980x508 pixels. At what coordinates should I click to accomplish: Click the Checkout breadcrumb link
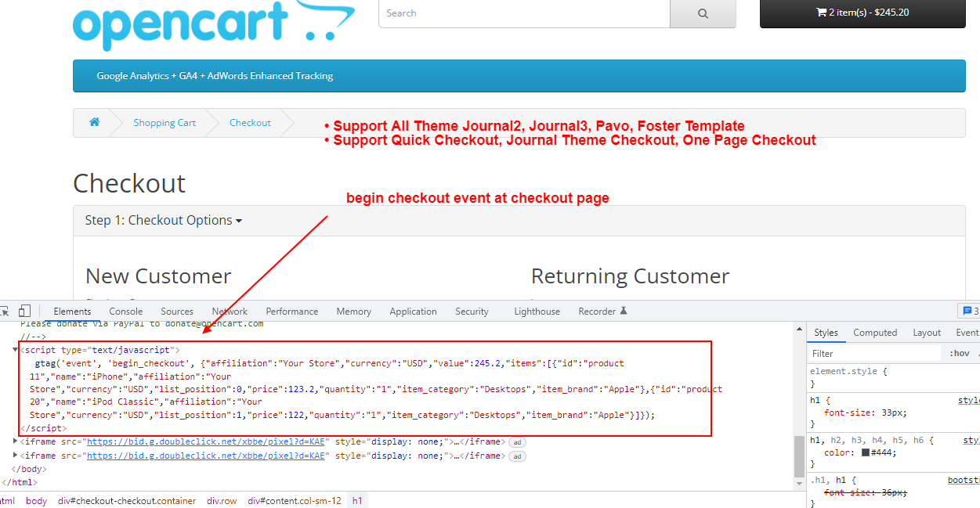250,123
